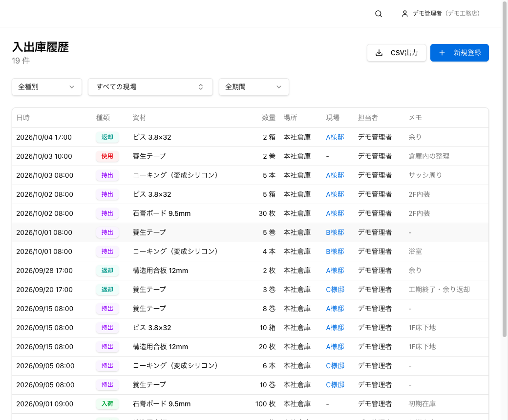Image resolution: width=508 pixels, height=420 pixels.
Task: Open C様邸 link in 2026/09/20 row
Action: [x=335, y=290]
